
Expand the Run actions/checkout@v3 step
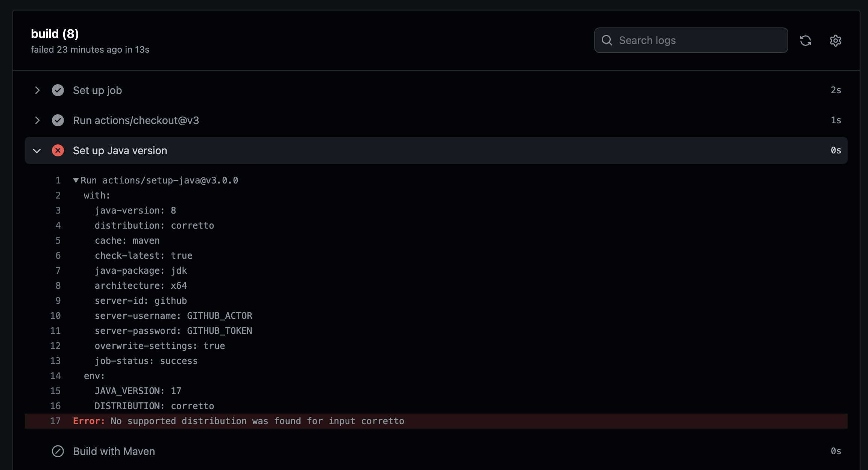click(37, 120)
